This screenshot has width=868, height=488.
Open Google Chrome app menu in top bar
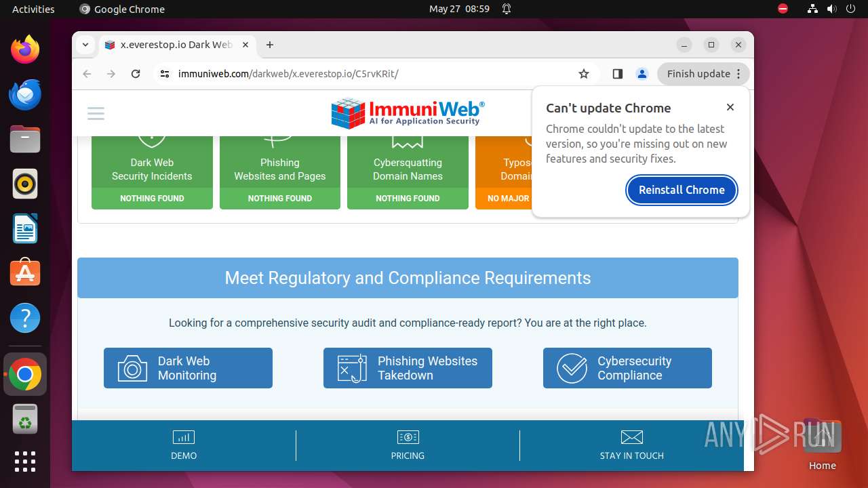122,9
